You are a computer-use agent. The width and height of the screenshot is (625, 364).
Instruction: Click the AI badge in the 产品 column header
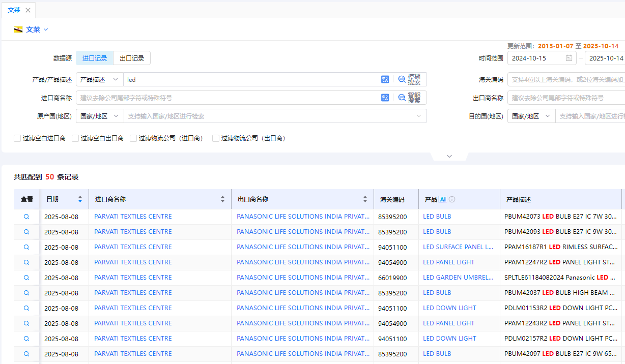coord(443,199)
